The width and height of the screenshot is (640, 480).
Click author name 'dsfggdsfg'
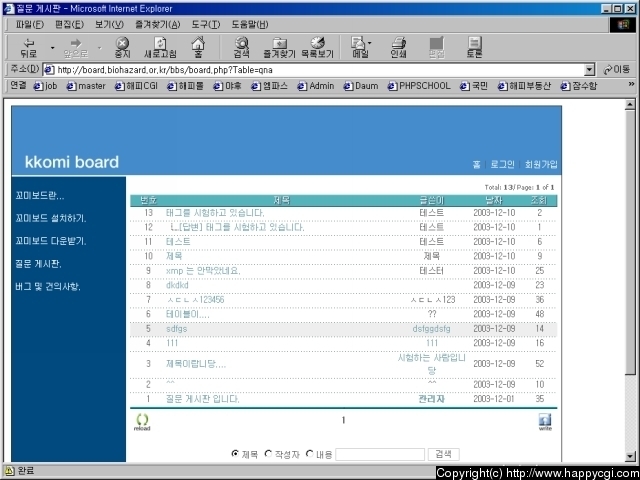pos(431,329)
